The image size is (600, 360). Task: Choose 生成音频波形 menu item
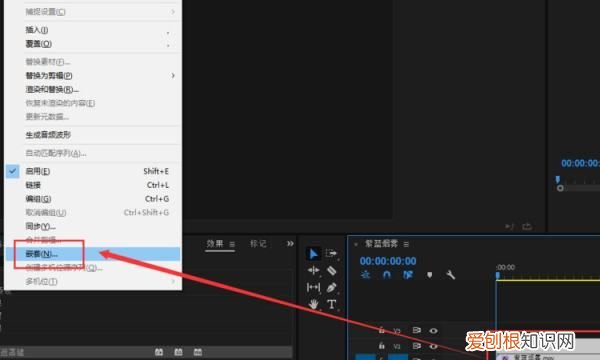coord(92,135)
